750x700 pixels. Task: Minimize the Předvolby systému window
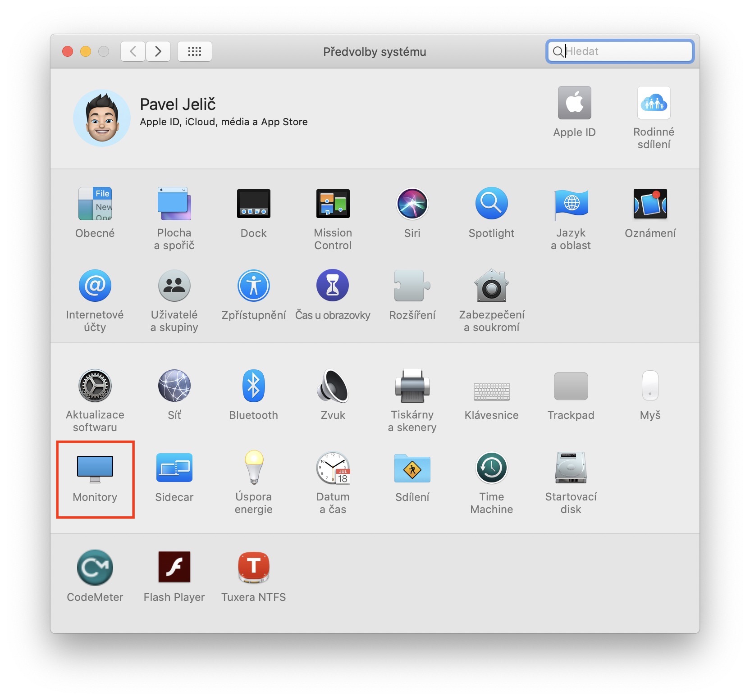(86, 51)
